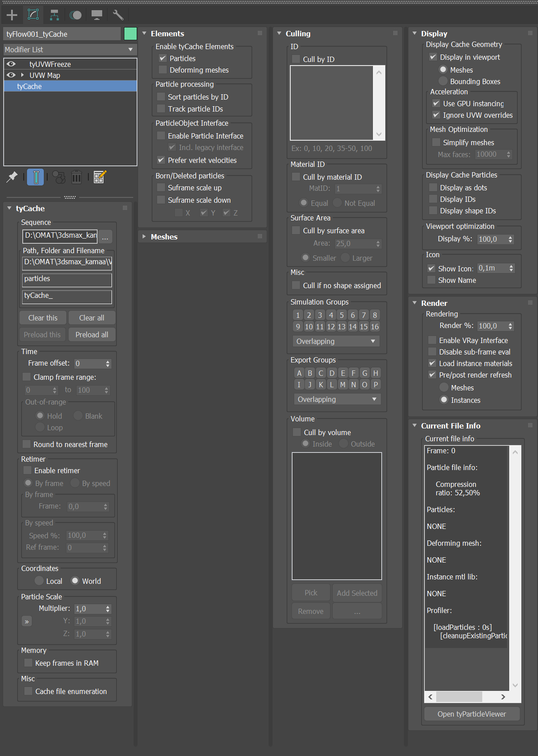
Task: Enable Cull by ID checkbox
Action: [296, 59]
